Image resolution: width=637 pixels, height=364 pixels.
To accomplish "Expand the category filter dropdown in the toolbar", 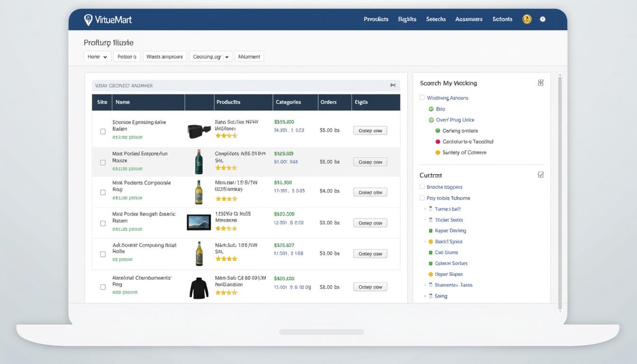I will point(210,56).
